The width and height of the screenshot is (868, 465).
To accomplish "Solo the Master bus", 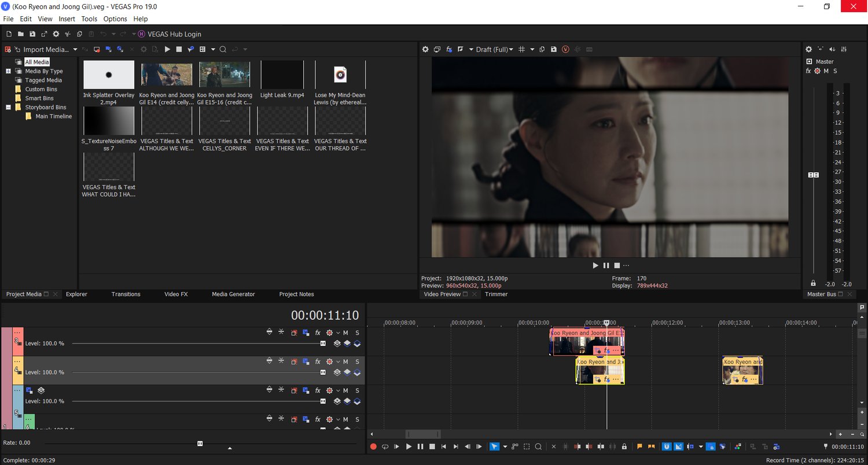I will click(835, 71).
